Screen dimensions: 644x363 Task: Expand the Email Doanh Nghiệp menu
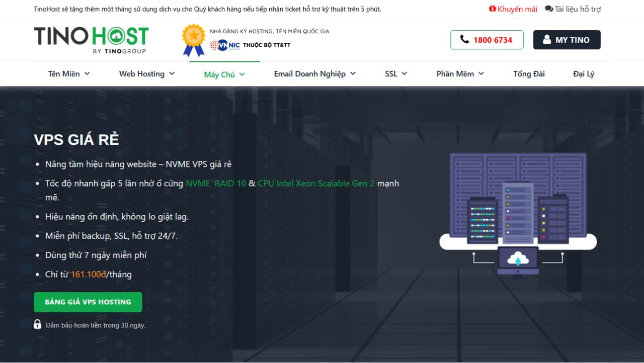click(x=314, y=74)
